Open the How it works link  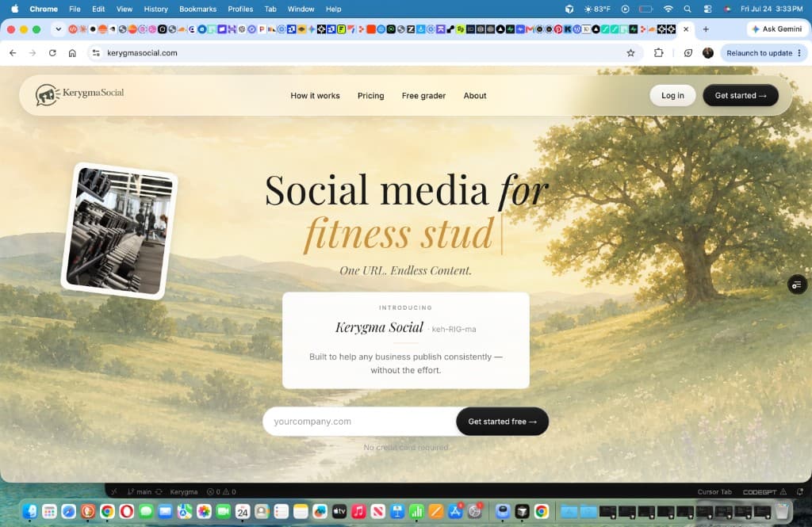tap(315, 96)
